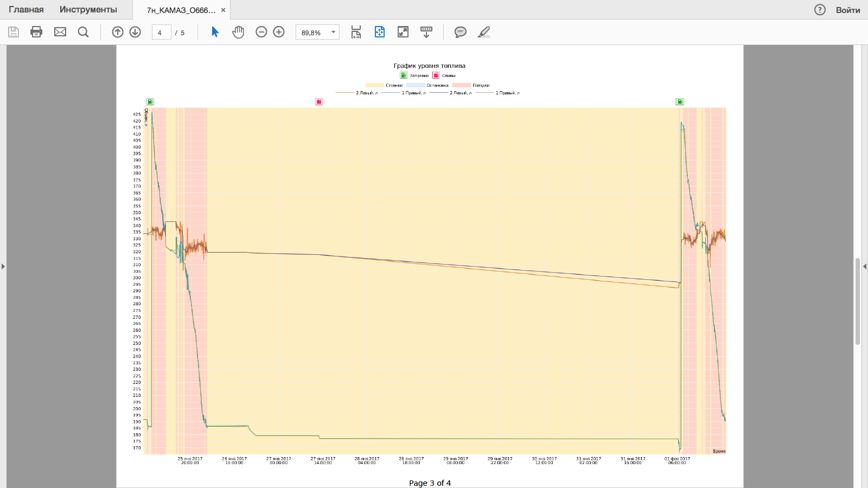Click the Войти sign-in button
Viewport: 868px width, 488px height.
[847, 10]
